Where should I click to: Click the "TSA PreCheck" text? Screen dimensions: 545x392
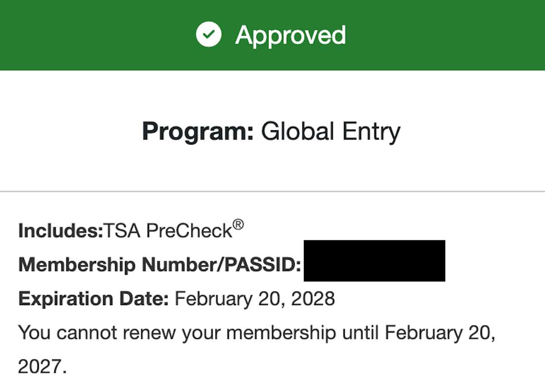pos(168,231)
